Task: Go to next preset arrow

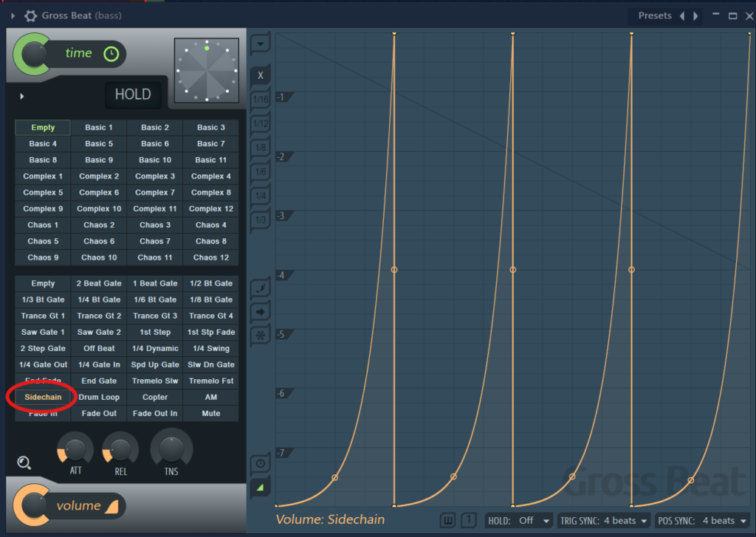Action: click(x=695, y=16)
